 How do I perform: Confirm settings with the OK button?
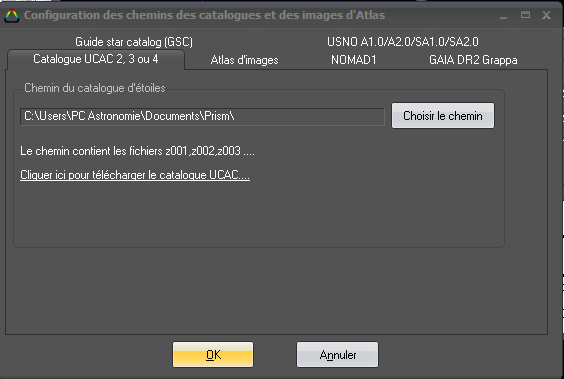(x=213, y=355)
